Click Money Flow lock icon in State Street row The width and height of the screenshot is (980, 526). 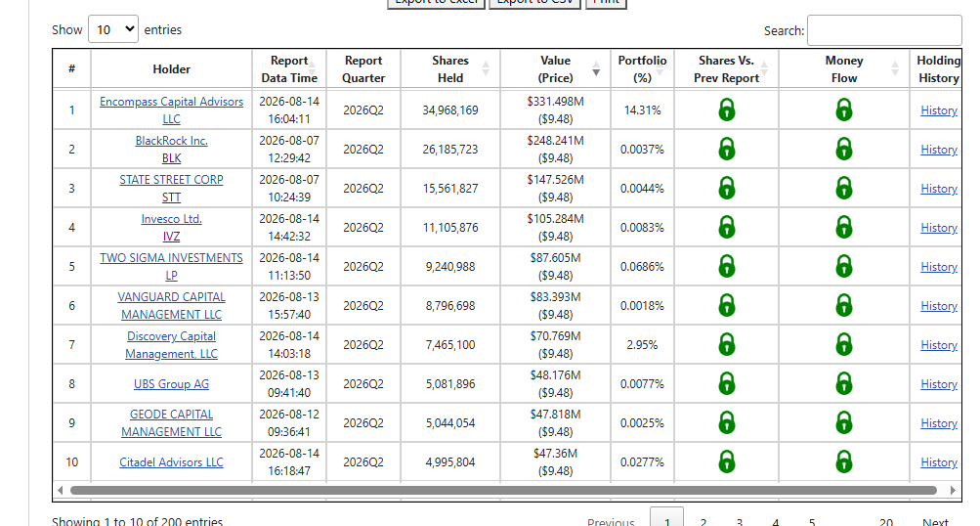[844, 189]
